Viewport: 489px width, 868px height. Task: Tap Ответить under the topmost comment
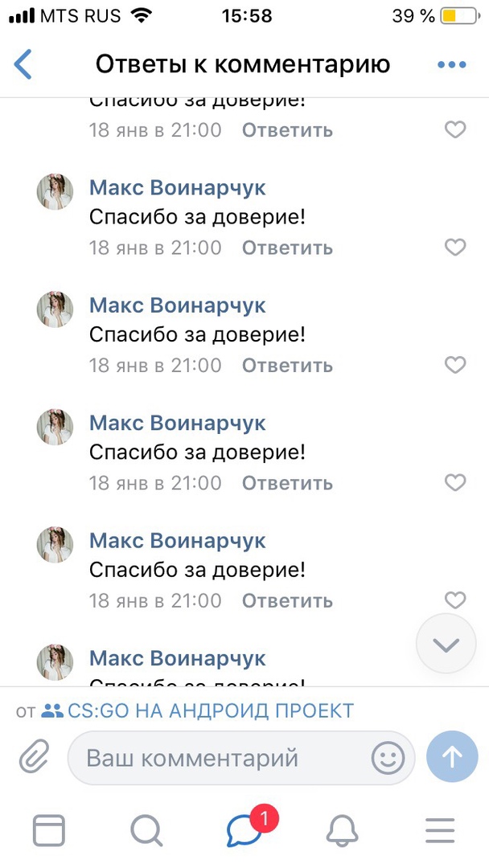tap(287, 130)
